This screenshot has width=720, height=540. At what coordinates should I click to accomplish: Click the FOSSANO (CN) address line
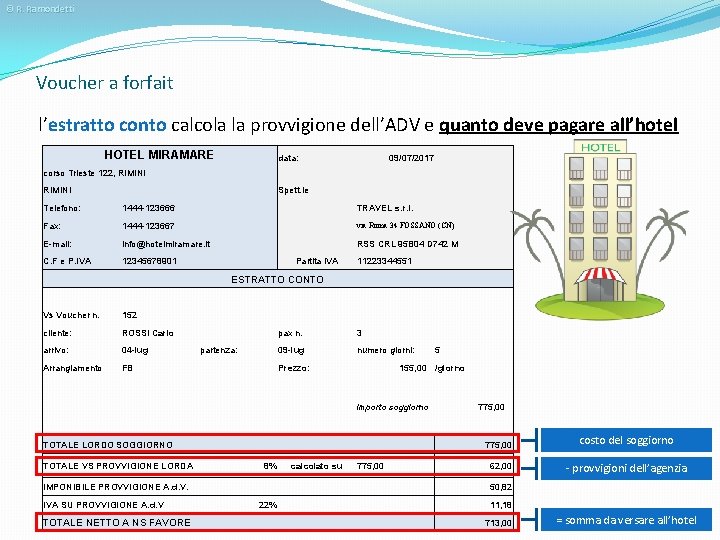(405, 225)
